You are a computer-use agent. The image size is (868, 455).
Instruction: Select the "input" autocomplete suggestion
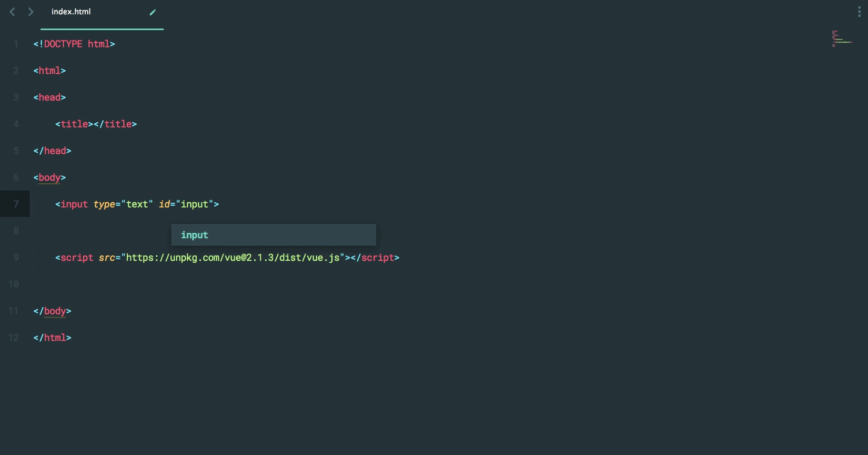tap(273, 235)
